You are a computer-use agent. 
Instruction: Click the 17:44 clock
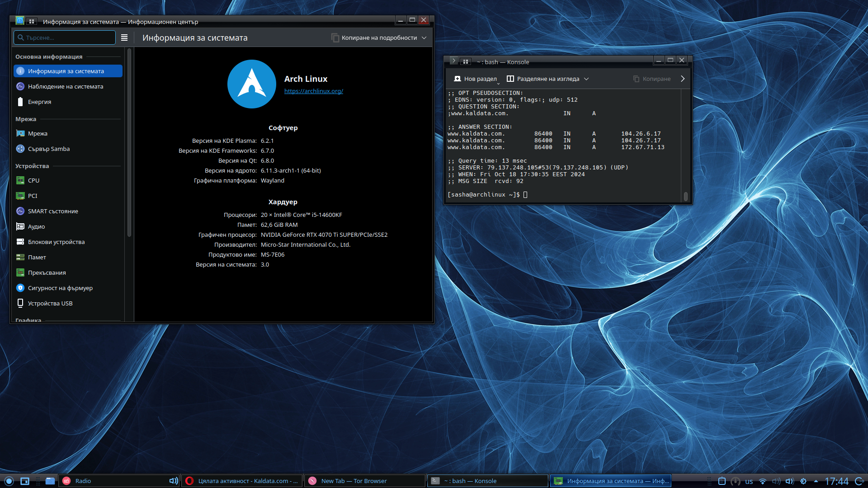[x=836, y=481]
